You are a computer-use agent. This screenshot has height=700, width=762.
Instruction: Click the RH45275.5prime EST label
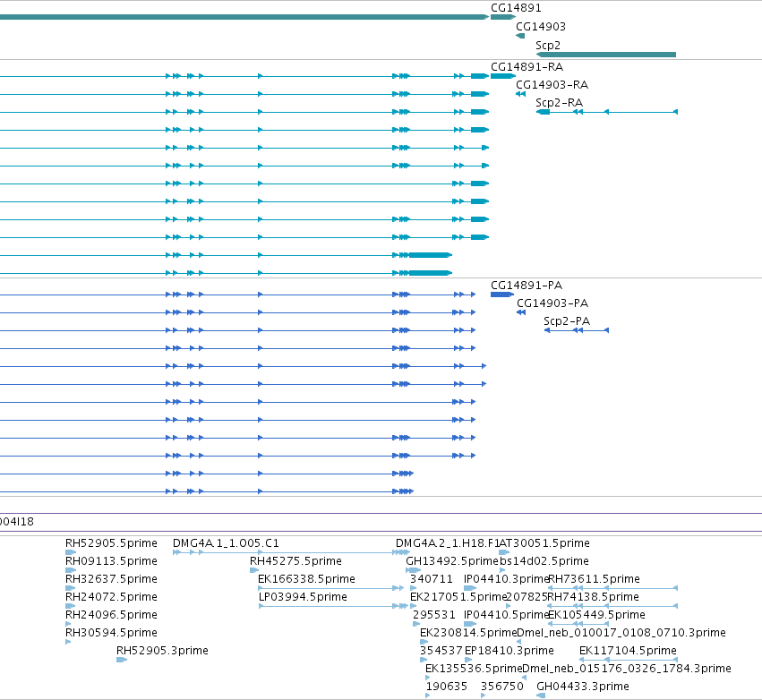pos(295,561)
